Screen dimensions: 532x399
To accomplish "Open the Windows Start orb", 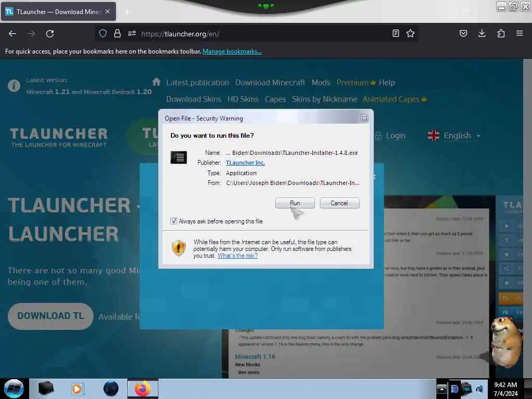I will [14, 389].
